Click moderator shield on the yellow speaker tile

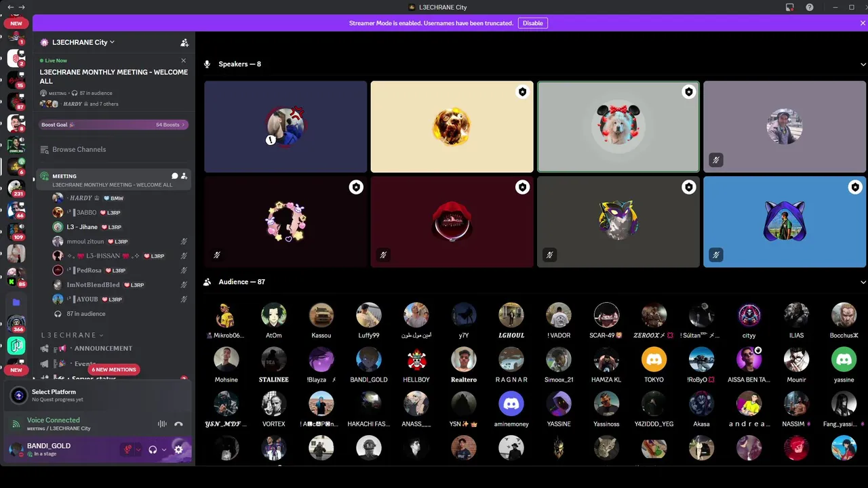pyautogui.click(x=522, y=92)
